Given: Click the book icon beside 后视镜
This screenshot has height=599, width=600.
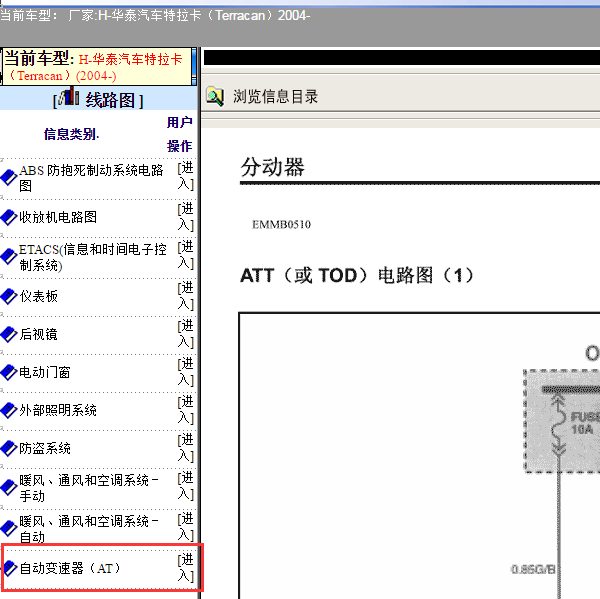Looking at the screenshot, I should point(9,334).
